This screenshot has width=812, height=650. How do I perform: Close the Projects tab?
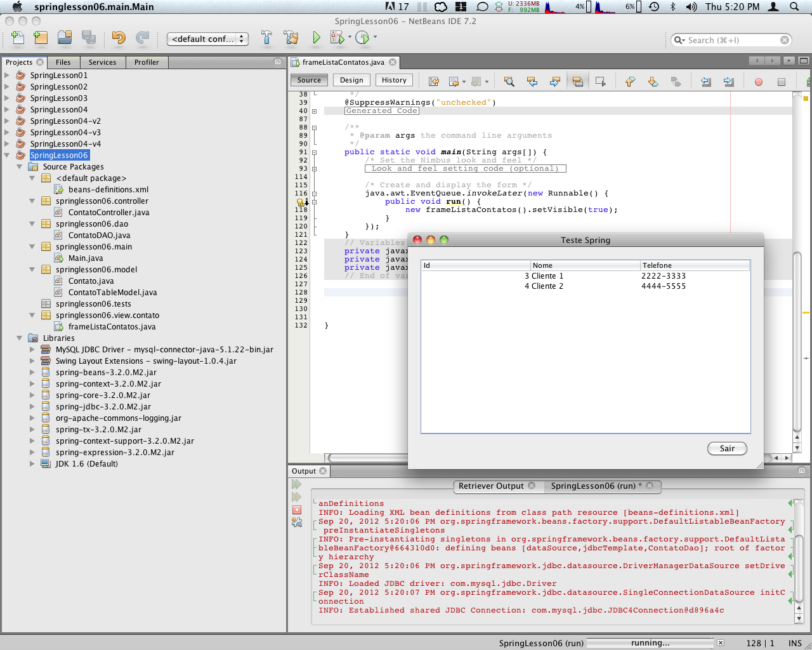pyautogui.click(x=40, y=62)
